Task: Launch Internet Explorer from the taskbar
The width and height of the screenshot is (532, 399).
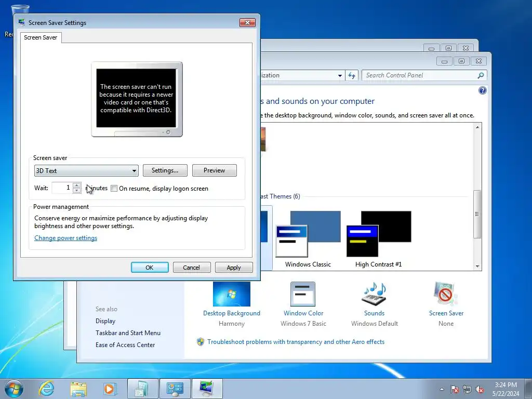Action: click(46, 389)
